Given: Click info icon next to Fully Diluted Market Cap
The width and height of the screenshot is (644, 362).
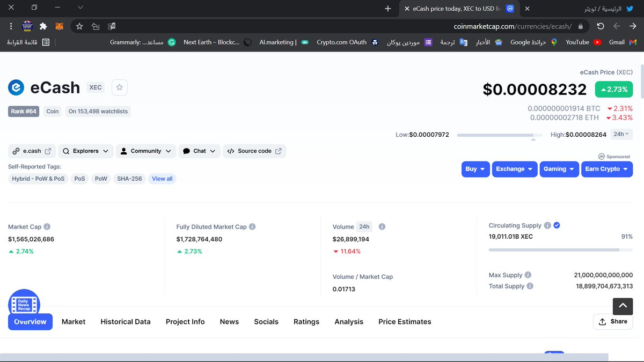Looking at the screenshot, I should click(x=252, y=227).
